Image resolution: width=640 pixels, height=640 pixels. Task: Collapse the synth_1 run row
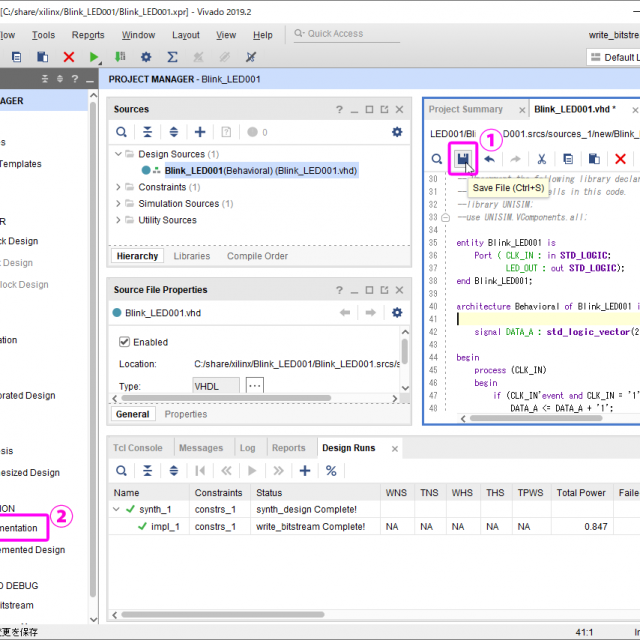point(118,509)
